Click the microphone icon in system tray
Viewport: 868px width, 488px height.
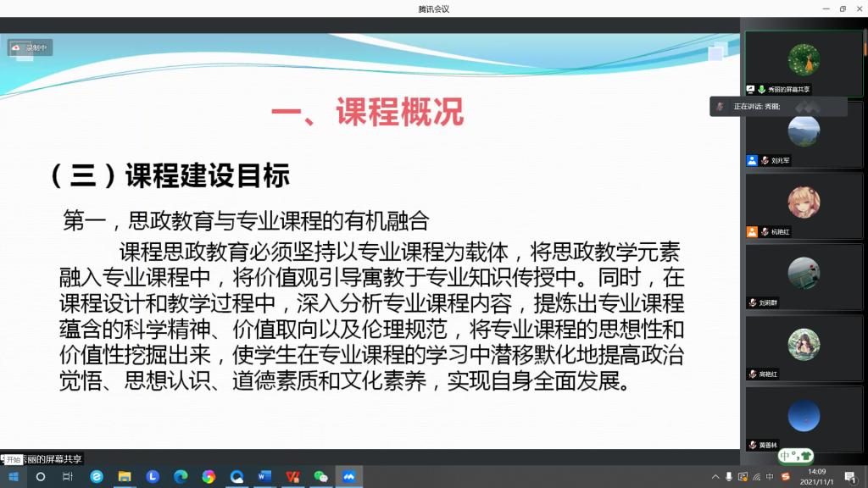point(730,477)
